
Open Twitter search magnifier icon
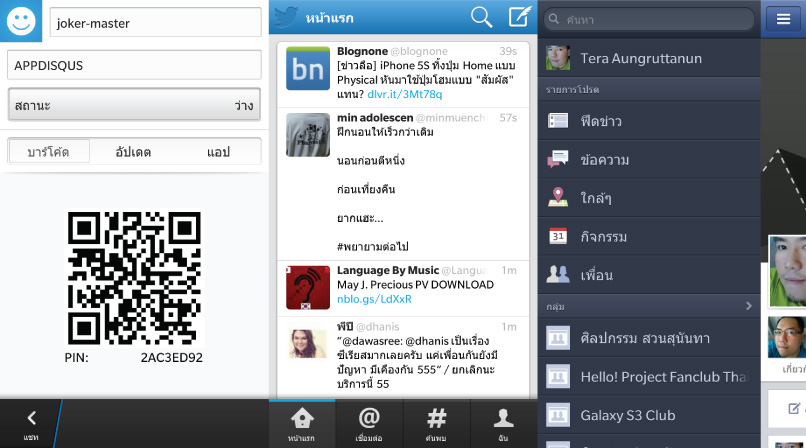coord(481,17)
